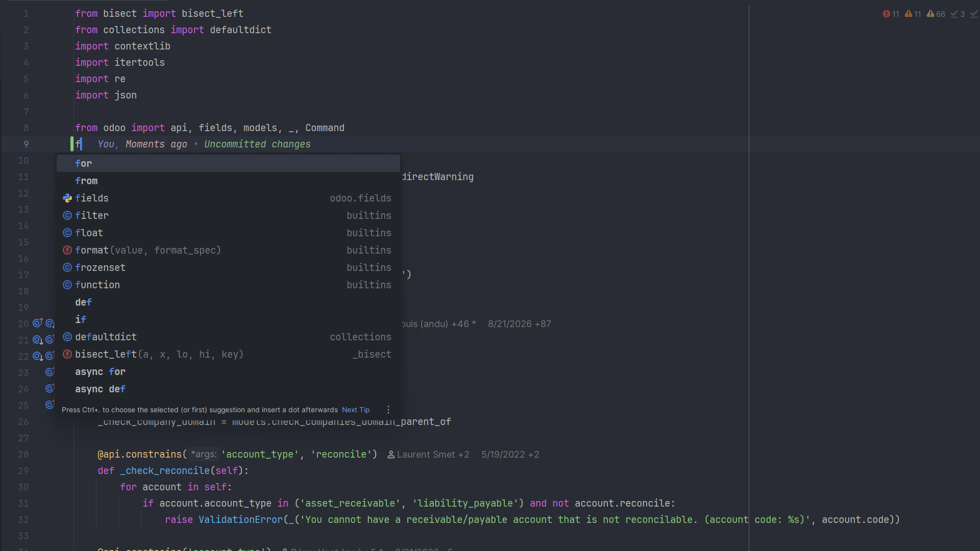Select the 'async def' suggestion
Viewport: 980px width, 551px height.
(228, 389)
